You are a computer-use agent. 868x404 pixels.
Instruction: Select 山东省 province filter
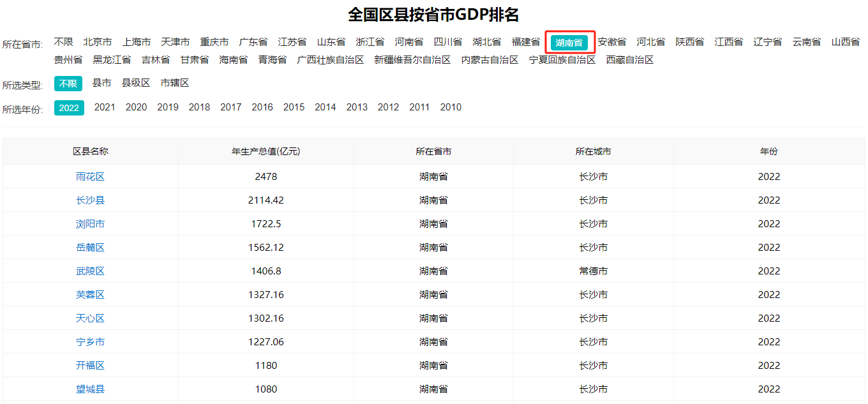point(331,41)
